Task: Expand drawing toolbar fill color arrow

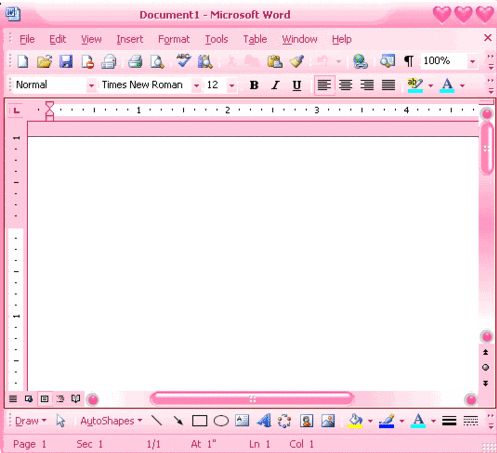Action: pos(370,421)
